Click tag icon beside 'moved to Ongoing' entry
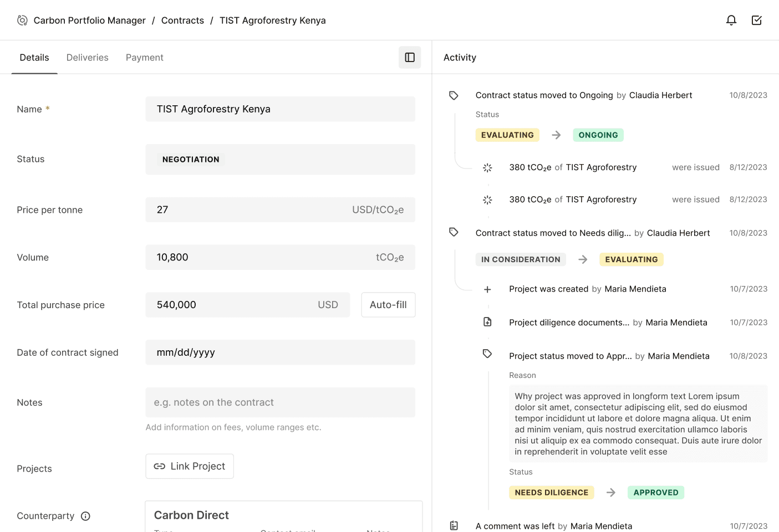 tap(454, 95)
